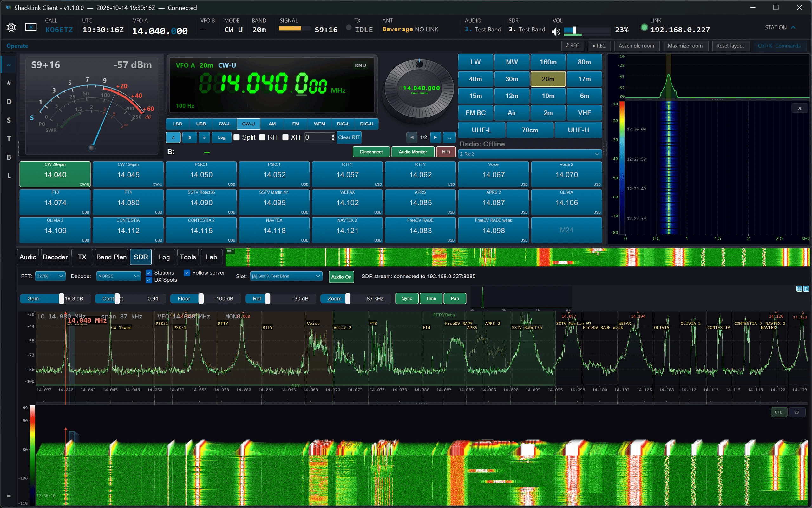This screenshot has width=812, height=508.
Task: Click the tile layout icon above the spectrum
Action: point(799,289)
